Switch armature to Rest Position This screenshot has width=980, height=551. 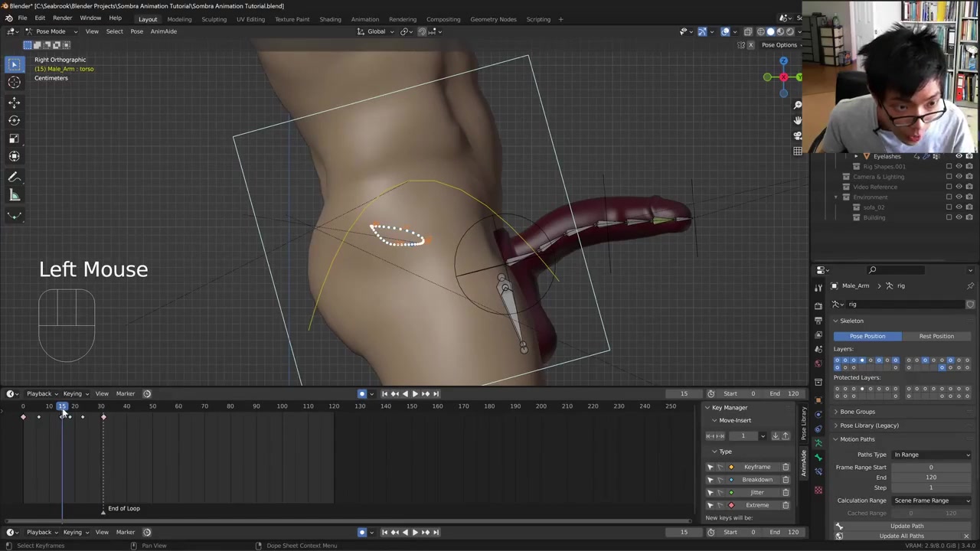(936, 336)
